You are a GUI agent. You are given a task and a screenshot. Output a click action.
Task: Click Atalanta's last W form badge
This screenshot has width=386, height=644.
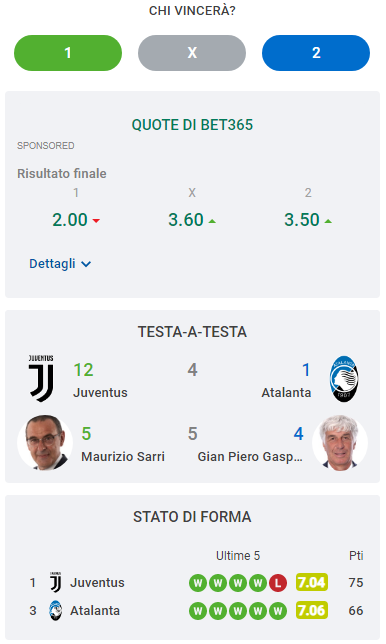pyautogui.click(x=278, y=611)
